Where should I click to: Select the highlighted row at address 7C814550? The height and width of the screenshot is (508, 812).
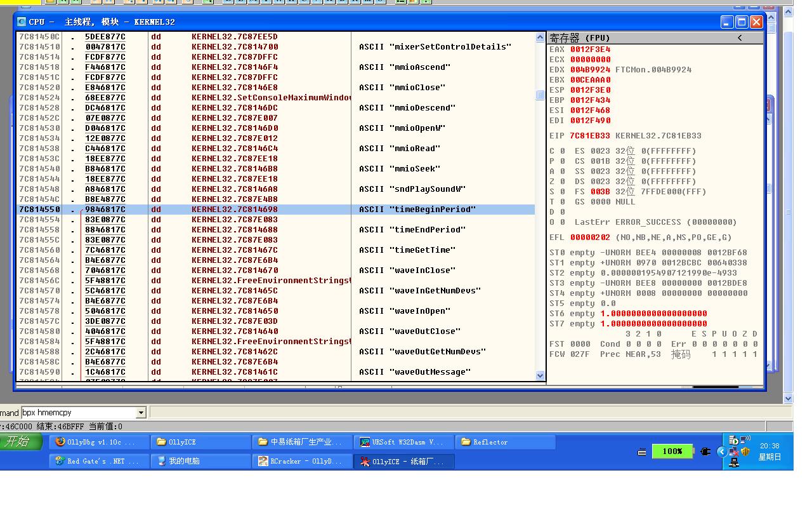click(276, 210)
